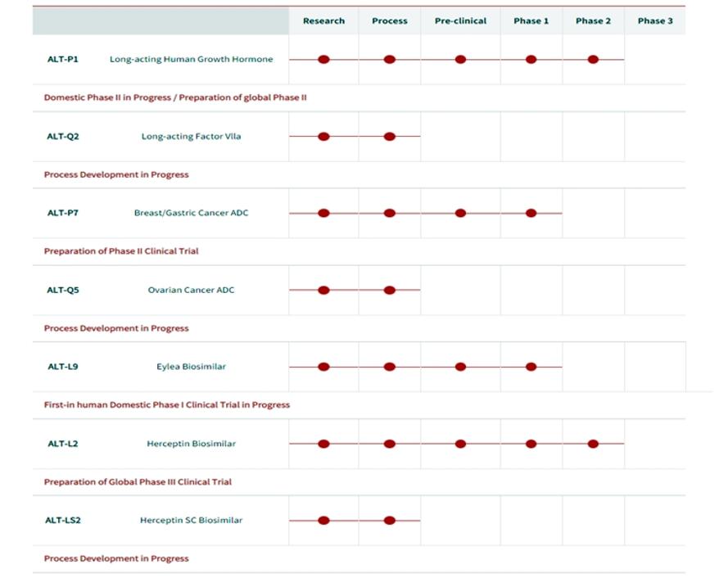Click the Breast/Gastric Cancer ADC label

click(x=192, y=213)
